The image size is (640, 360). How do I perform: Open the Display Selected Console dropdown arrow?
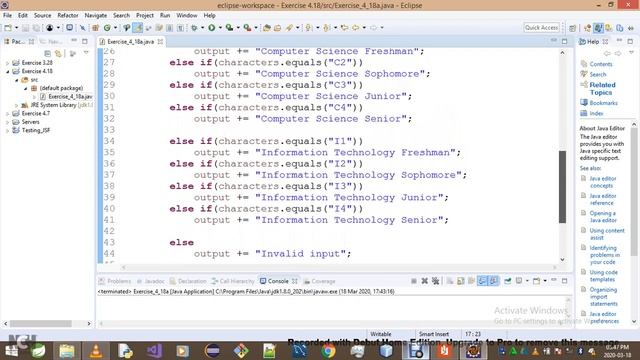(527, 281)
